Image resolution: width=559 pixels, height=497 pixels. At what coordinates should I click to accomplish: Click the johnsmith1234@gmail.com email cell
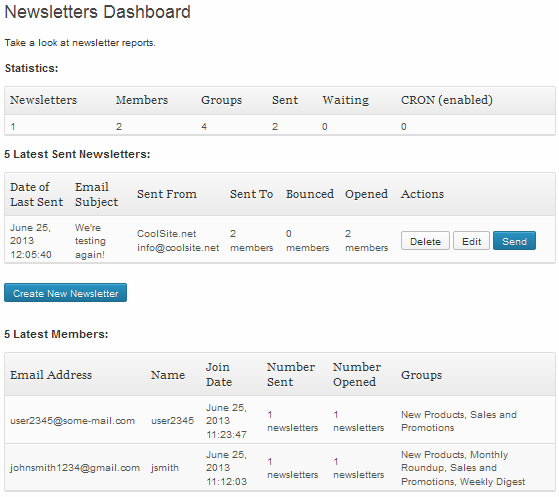(75, 468)
